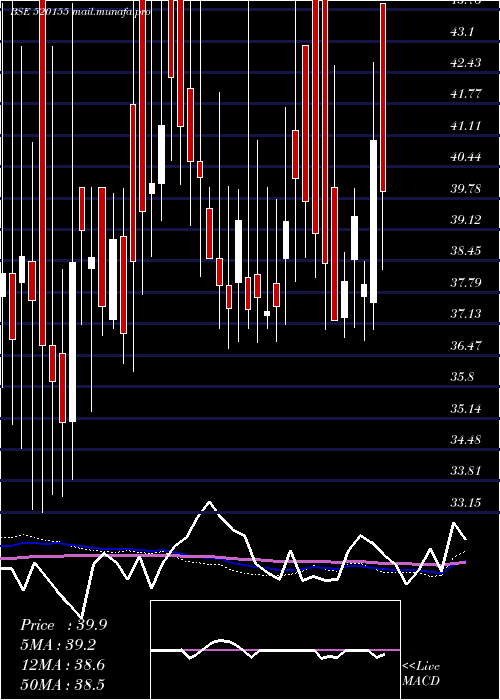Image resolution: width=500 pixels, height=700 pixels.
Task: Click the tall white candlestick near 40.44
Action: point(373,221)
